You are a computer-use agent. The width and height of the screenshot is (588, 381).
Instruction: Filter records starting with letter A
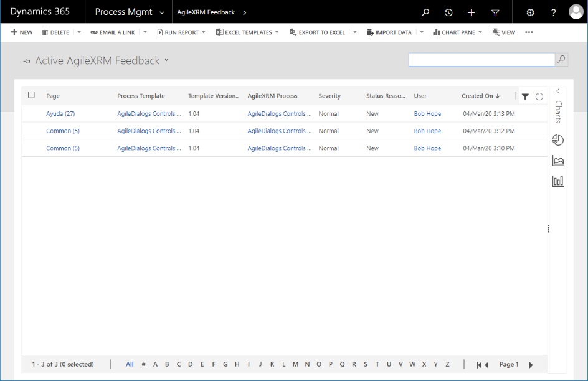point(155,364)
